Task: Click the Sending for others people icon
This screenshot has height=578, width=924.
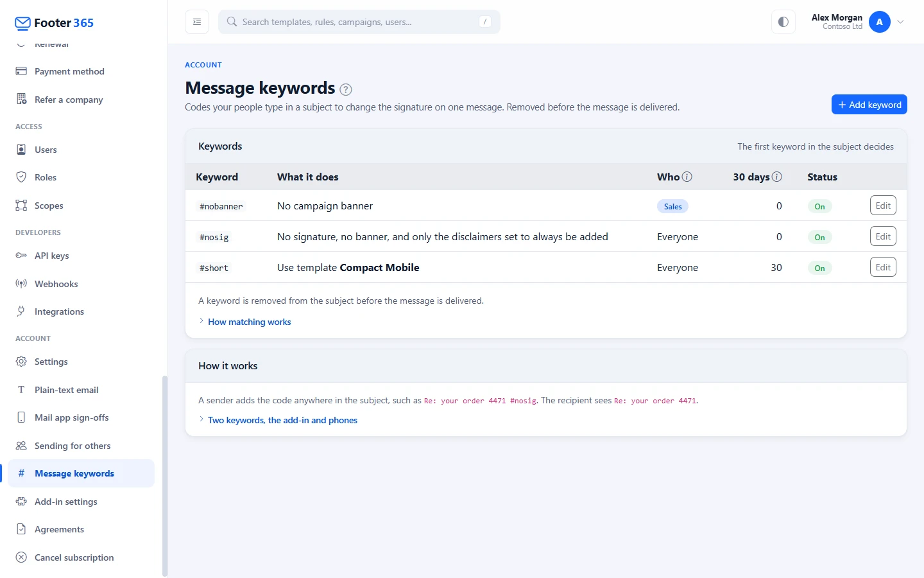Action: pos(21,446)
